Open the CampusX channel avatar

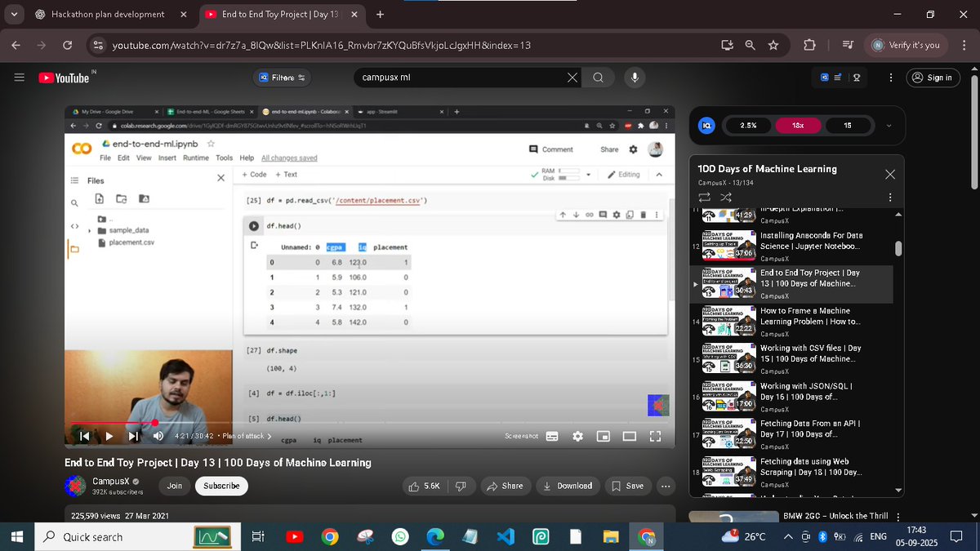[x=76, y=486]
